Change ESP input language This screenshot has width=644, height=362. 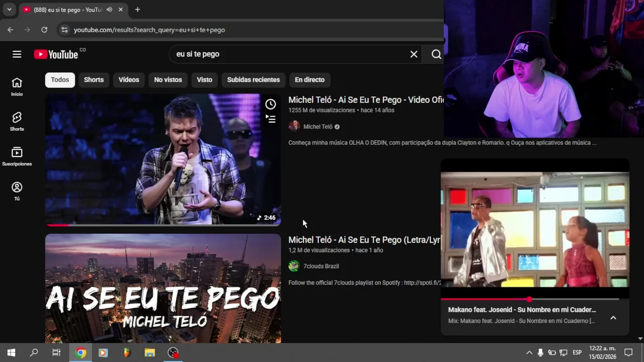pos(577,352)
